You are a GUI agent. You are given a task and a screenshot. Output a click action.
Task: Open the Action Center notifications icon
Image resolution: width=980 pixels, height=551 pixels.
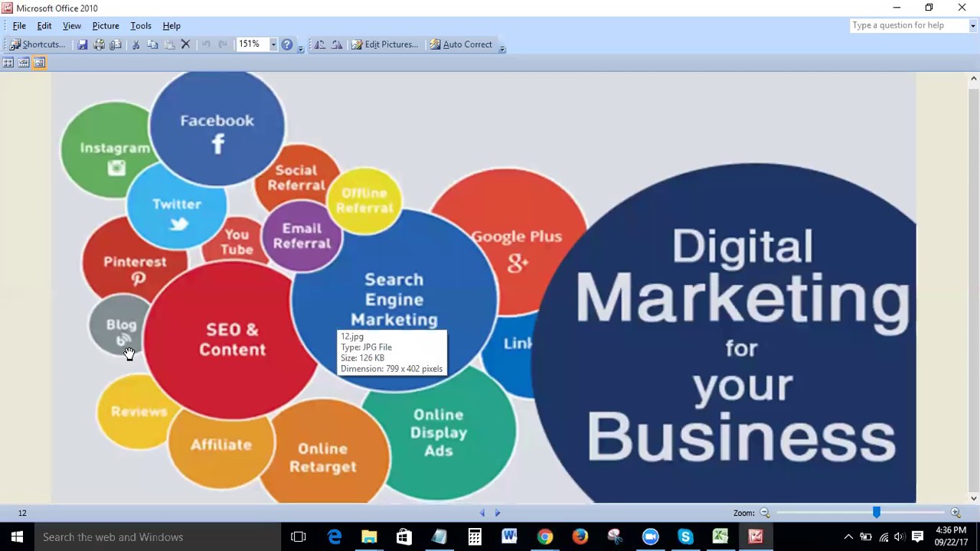(x=917, y=537)
